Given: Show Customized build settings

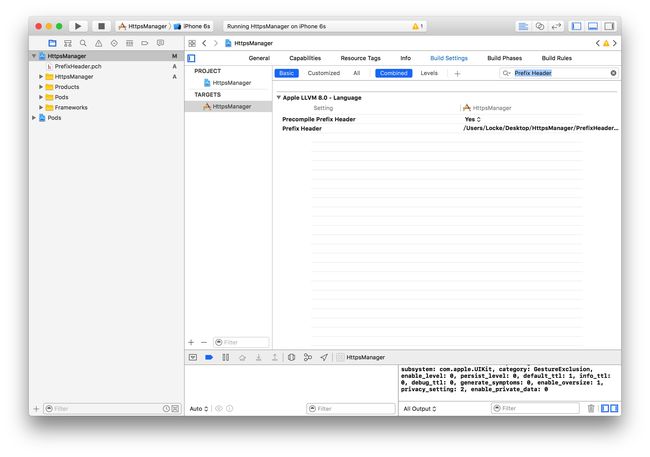Looking at the screenshot, I should 324,73.
